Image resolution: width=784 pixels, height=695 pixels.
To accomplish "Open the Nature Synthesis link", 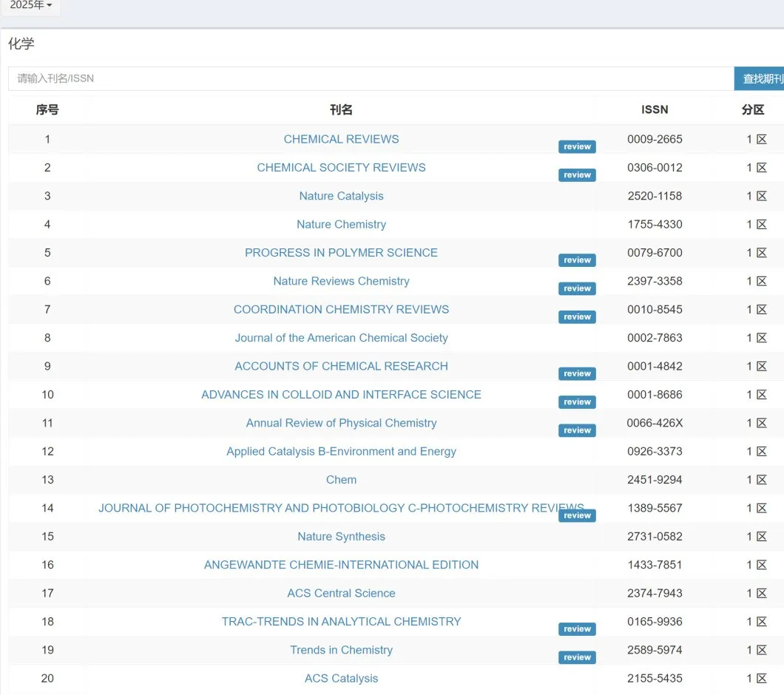I will pos(341,537).
